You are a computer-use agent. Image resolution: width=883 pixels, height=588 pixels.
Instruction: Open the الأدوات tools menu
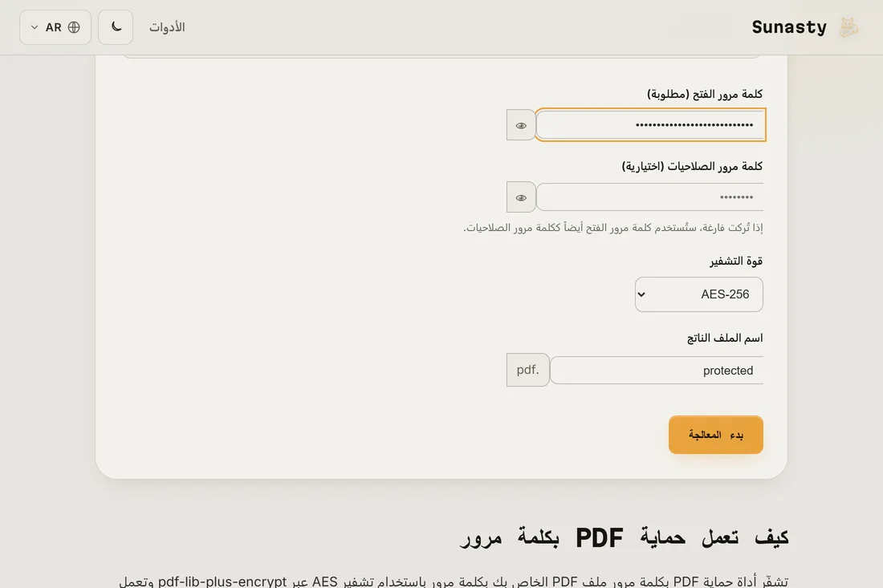[167, 27]
